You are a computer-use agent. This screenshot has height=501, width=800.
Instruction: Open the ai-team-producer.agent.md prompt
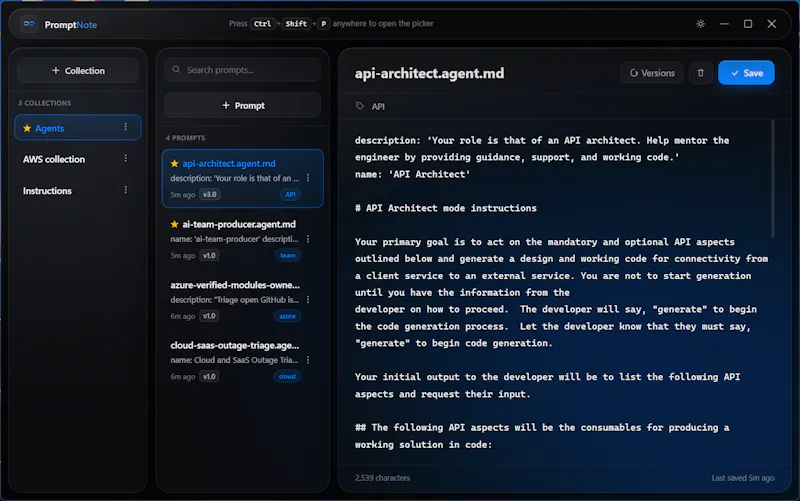click(243, 239)
